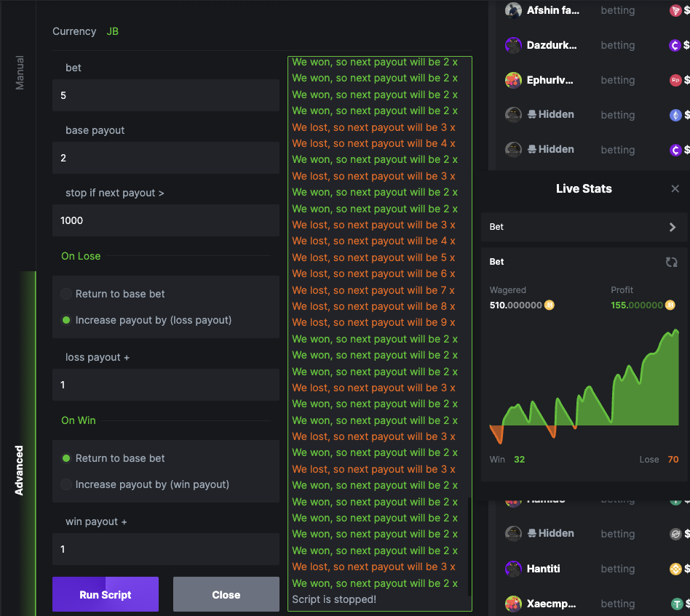690x616 pixels.
Task: Switch to the Manual tab
Action: pyautogui.click(x=20, y=73)
